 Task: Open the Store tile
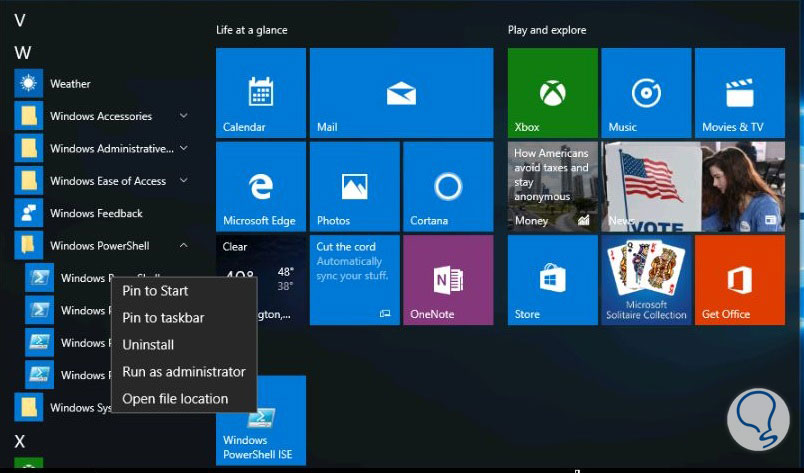pos(553,280)
